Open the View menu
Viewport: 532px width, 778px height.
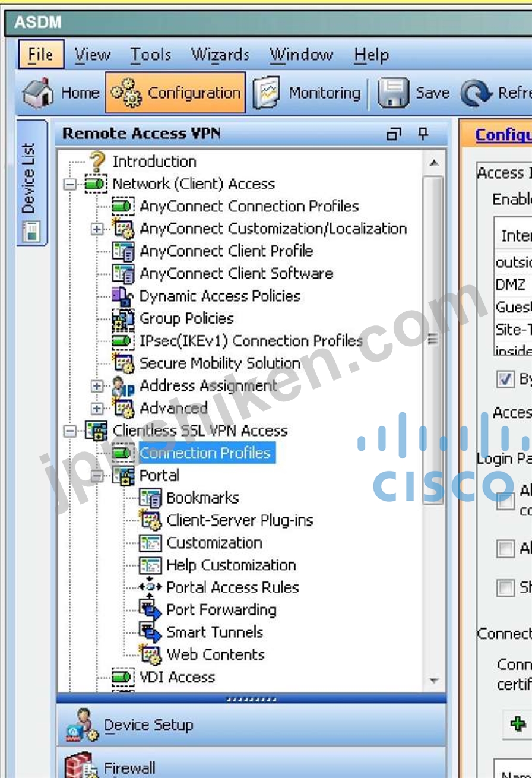pyautogui.click(x=92, y=55)
